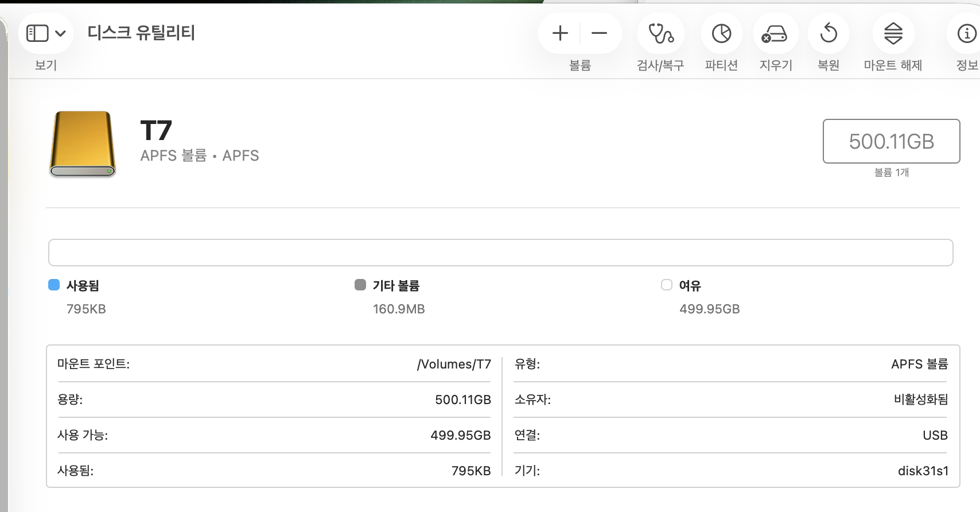Click the 795KB value in table's 사용됨 row

[x=471, y=471]
